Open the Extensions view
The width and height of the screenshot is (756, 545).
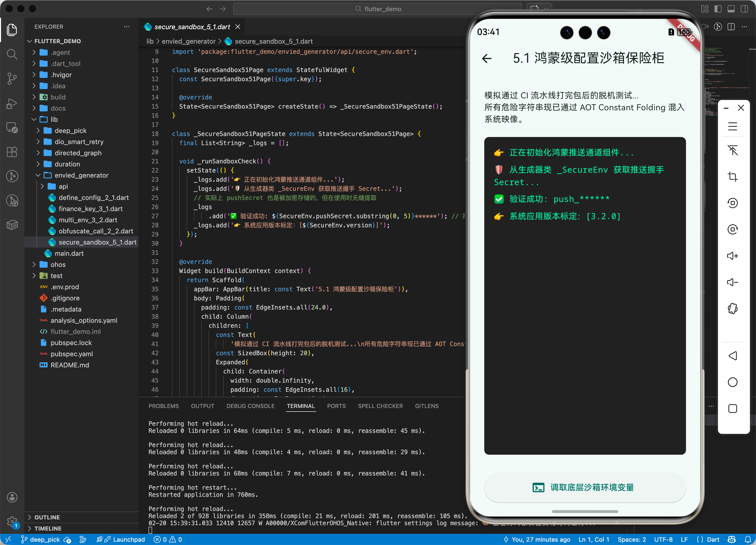(12, 152)
